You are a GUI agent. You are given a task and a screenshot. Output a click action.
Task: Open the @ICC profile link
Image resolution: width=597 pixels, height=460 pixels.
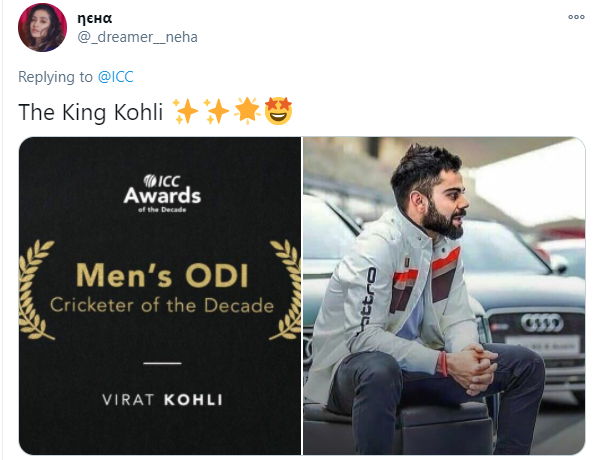click(x=115, y=77)
